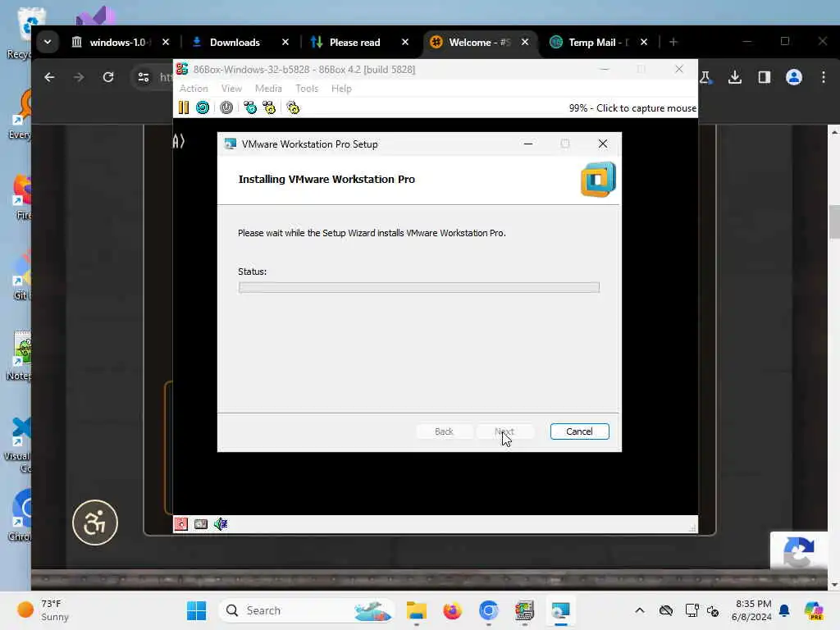Image resolution: width=840 pixels, height=630 pixels.
Task: Expand the system tray hidden icons chevron
Action: coord(640,610)
